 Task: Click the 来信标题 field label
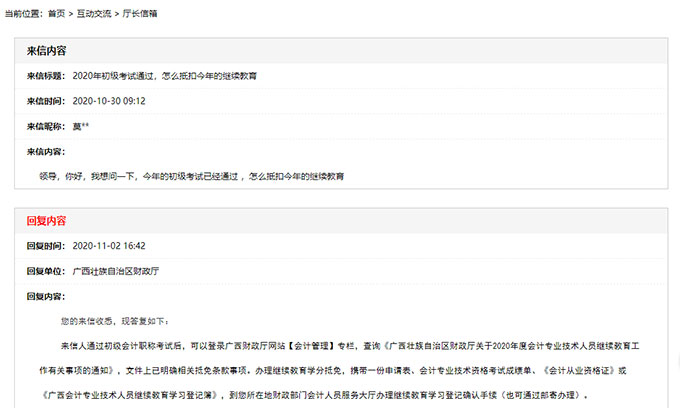tap(46, 76)
